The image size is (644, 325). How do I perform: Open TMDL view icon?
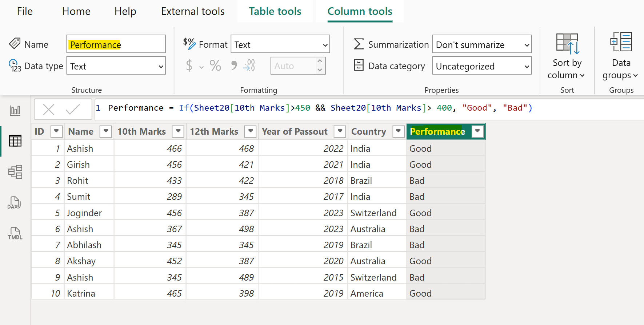pos(15,233)
